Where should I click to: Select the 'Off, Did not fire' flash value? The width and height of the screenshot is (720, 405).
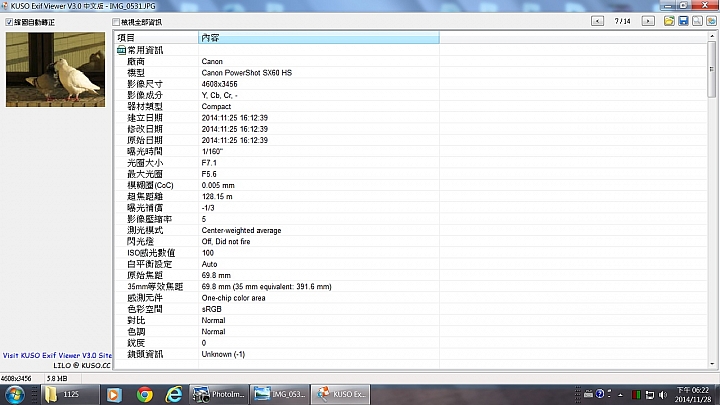click(226, 242)
